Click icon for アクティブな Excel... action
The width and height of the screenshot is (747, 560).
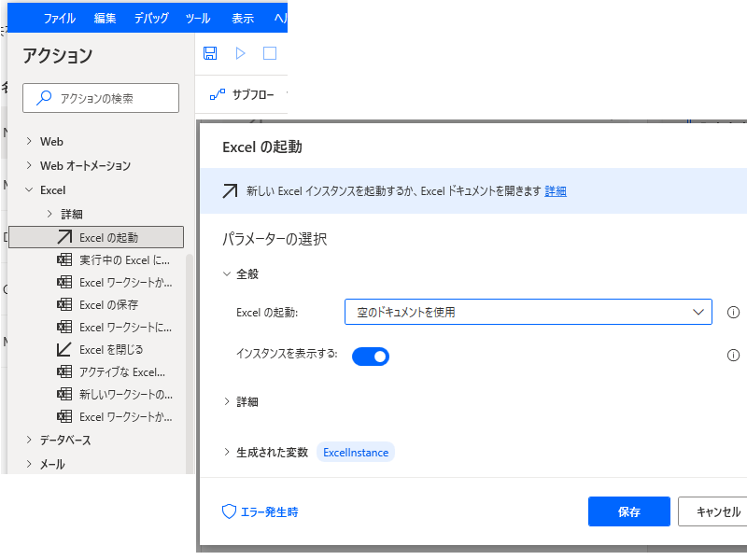pyautogui.click(x=64, y=371)
